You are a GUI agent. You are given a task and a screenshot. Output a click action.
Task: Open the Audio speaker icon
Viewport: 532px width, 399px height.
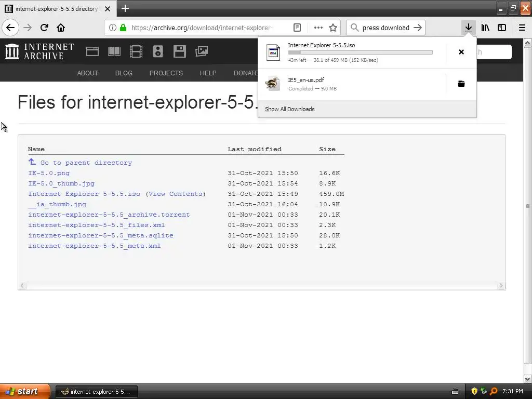(158, 51)
